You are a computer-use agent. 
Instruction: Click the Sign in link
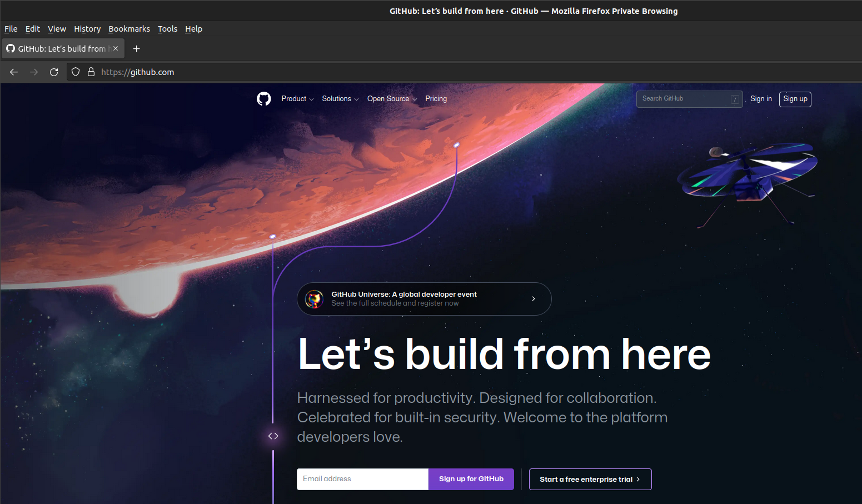click(761, 99)
